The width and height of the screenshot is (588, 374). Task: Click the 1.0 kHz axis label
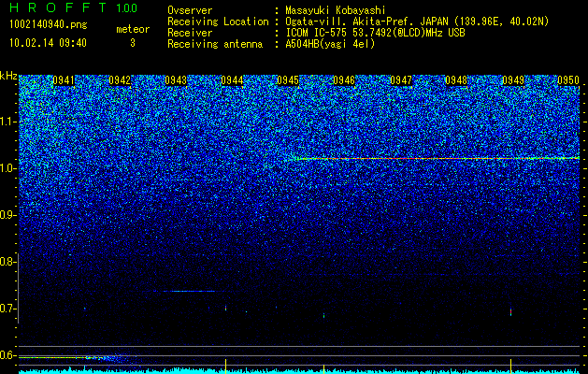(x=7, y=168)
